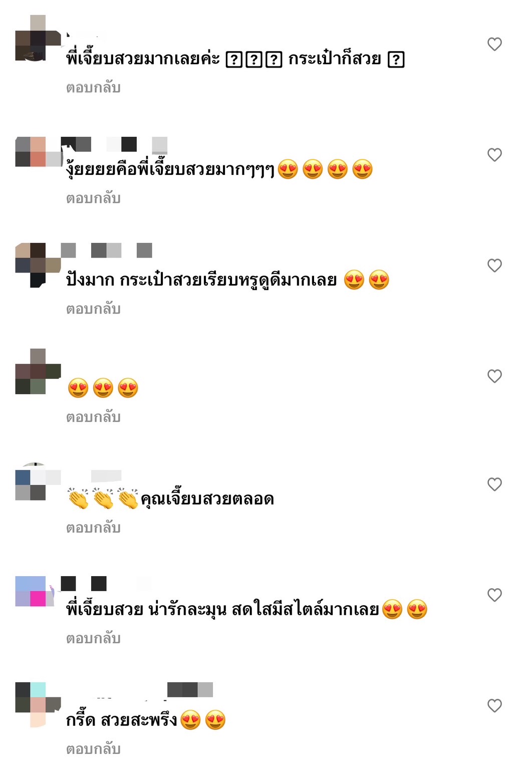This screenshot has width=532, height=773.
Task: Heart the คุณเจี๊ยบสวยตลอด comment
Action: (494, 484)
